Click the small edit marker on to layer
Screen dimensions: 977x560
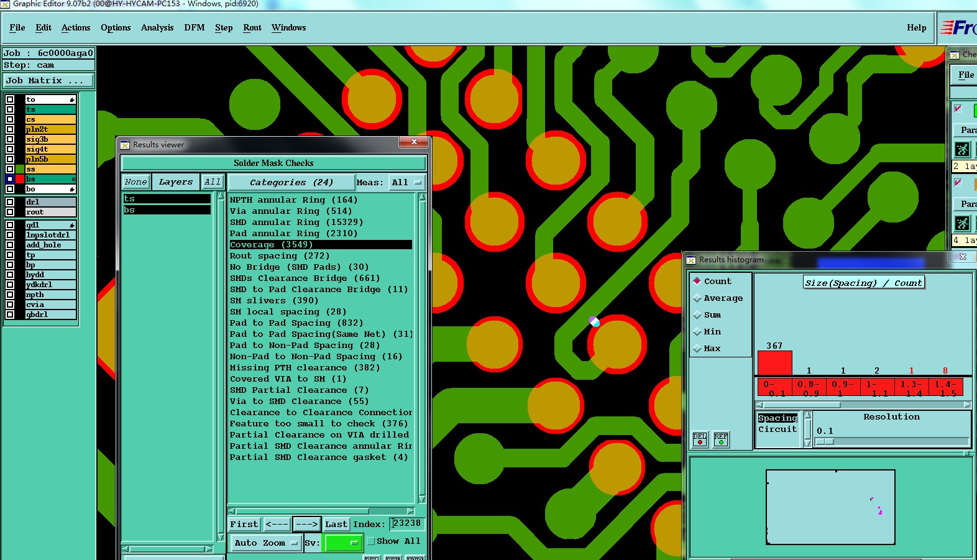point(72,99)
